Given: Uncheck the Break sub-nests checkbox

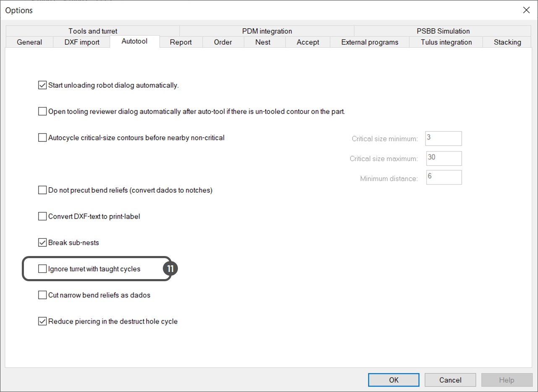Looking at the screenshot, I should click(42, 243).
